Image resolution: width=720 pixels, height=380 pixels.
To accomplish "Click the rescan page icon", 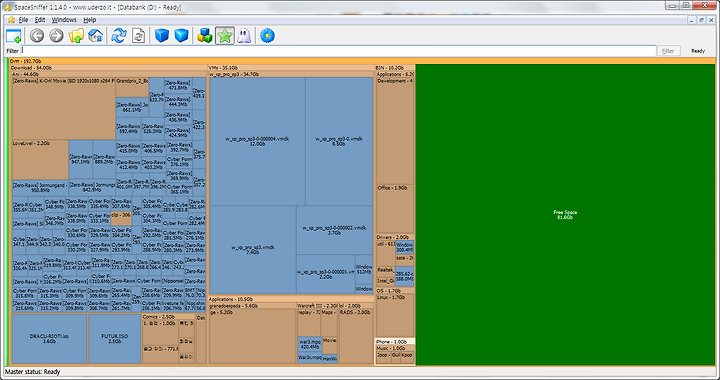I will pyautogui.click(x=138, y=36).
